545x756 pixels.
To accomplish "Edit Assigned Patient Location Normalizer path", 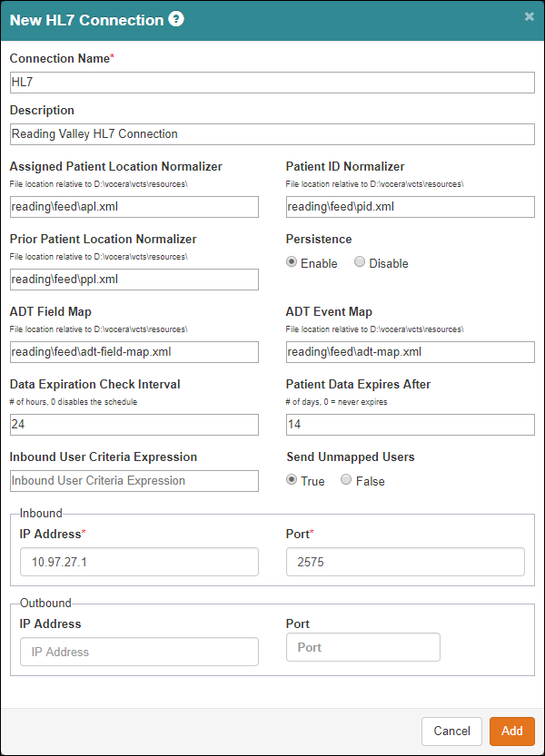I will point(134,207).
